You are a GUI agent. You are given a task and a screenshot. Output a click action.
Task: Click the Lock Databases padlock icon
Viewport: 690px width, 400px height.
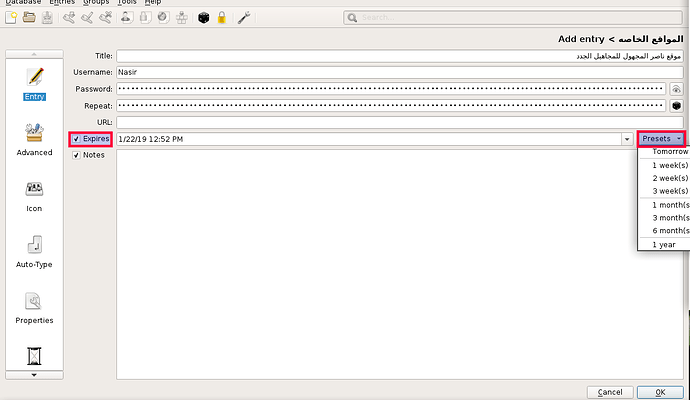(x=221, y=18)
